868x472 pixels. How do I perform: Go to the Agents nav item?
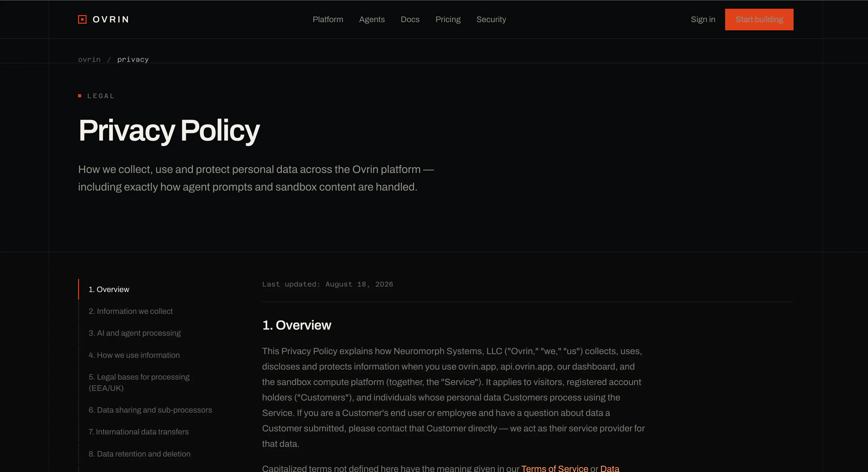(372, 20)
